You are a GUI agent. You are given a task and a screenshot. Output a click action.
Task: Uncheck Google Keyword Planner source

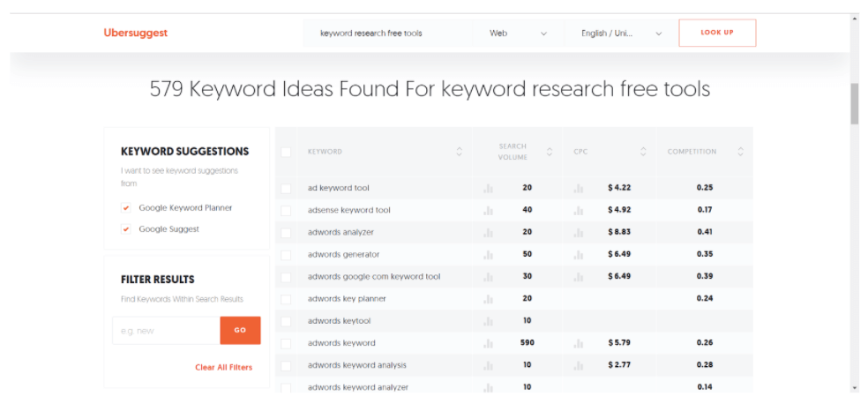click(126, 208)
